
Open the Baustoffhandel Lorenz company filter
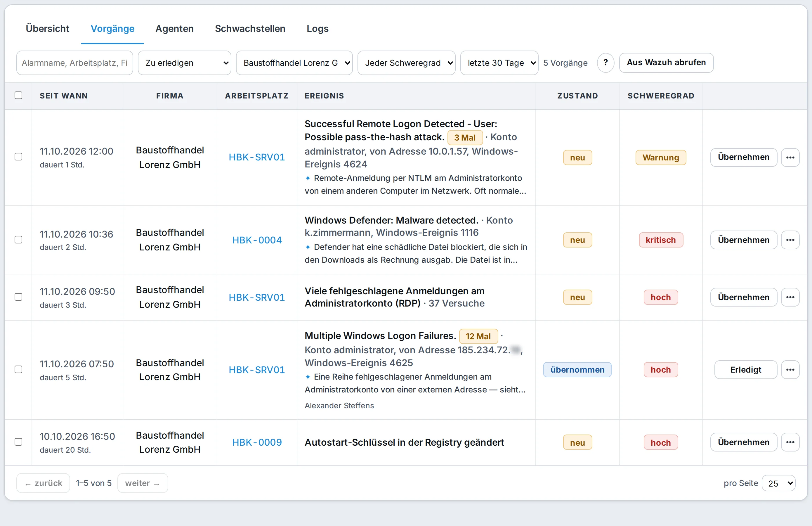pos(294,63)
